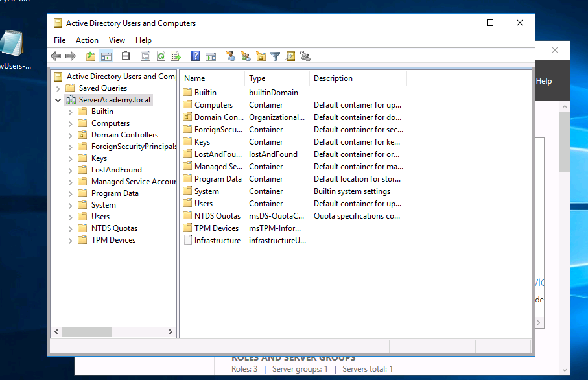Click the Paste clipboard toolbar icon
This screenshot has height=380, width=588.
tap(126, 56)
